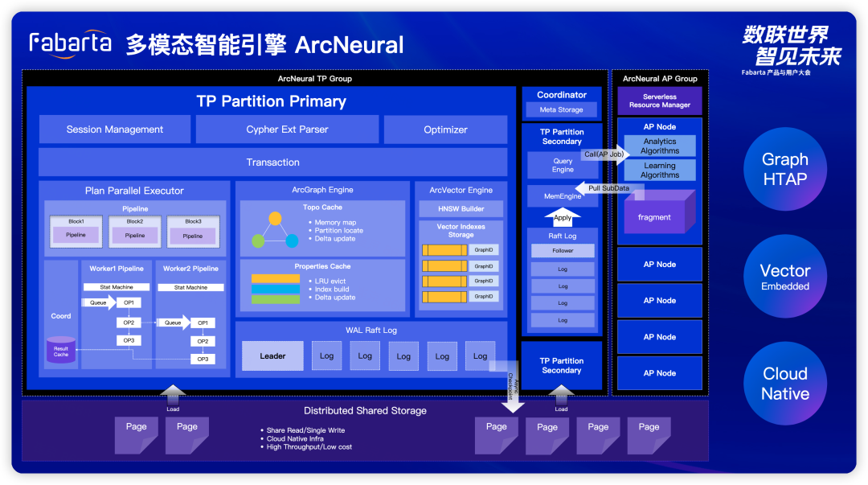The image size is (868, 485).
Task: Click the white Apply arrow above Raft Log
Action: (563, 217)
